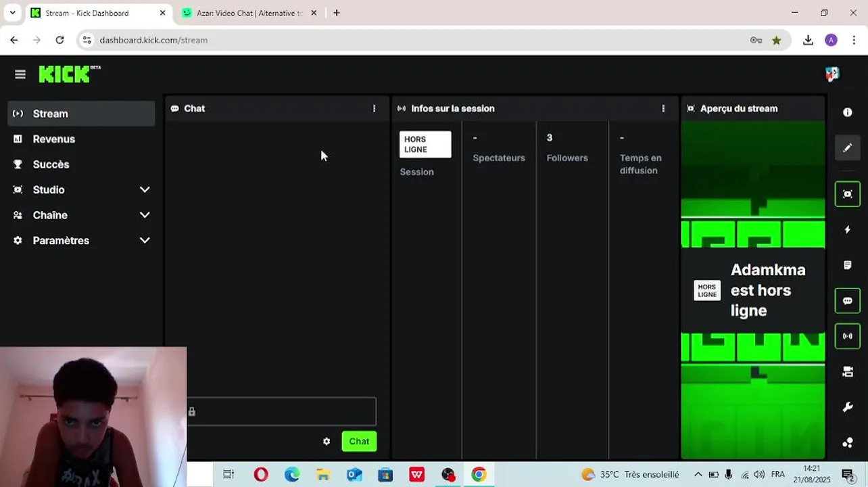The image size is (868, 487).
Task: Click the chat message input field
Action: 281,411
